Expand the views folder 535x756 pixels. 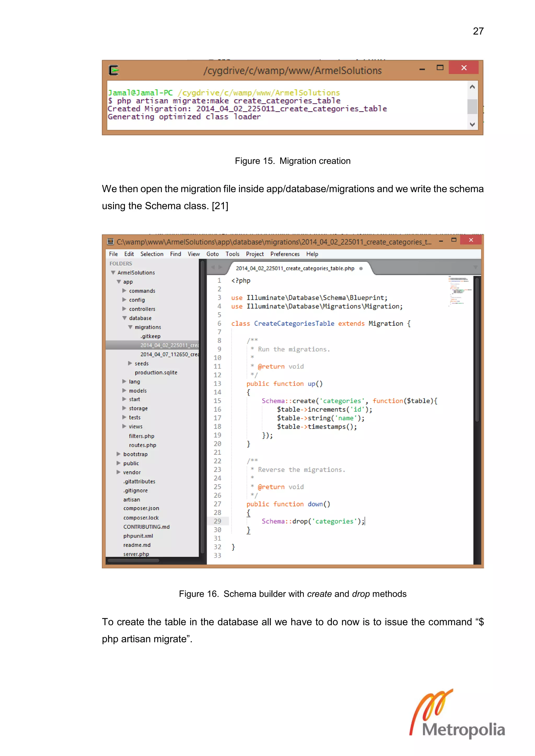click(x=124, y=426)
